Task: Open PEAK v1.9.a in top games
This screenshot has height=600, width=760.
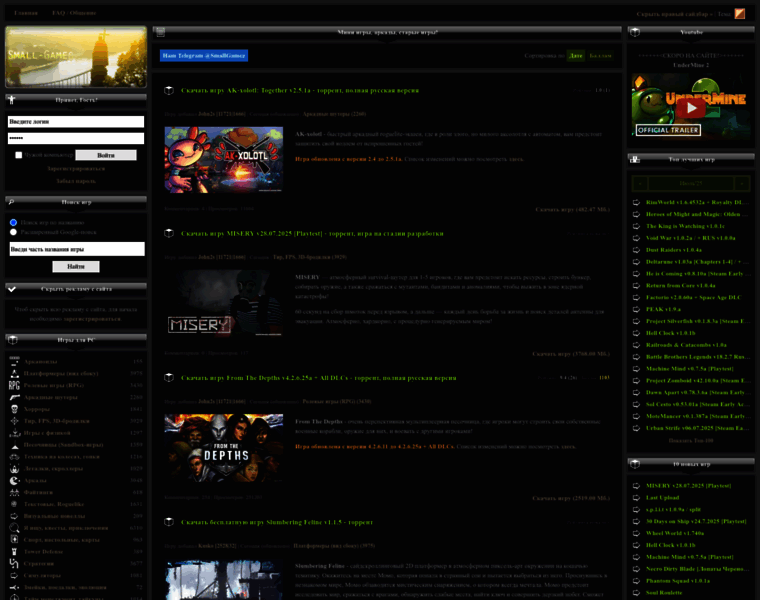Action: point(663,309)
